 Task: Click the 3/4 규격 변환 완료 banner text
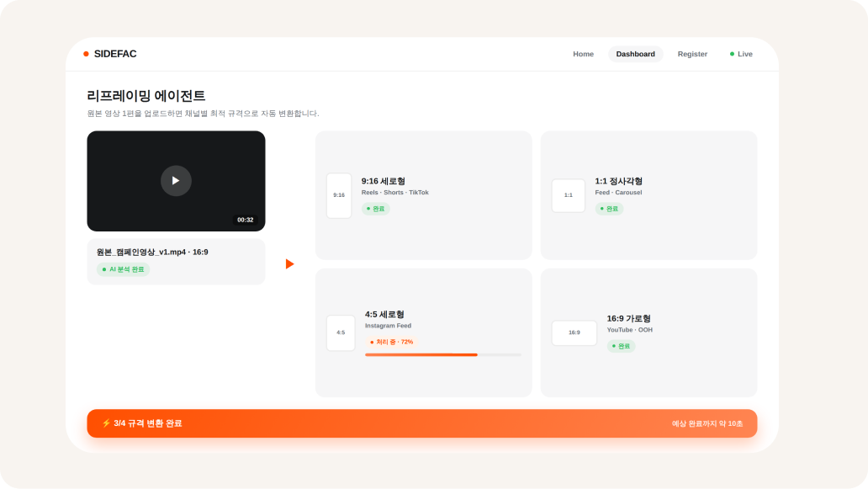[148, 423]
